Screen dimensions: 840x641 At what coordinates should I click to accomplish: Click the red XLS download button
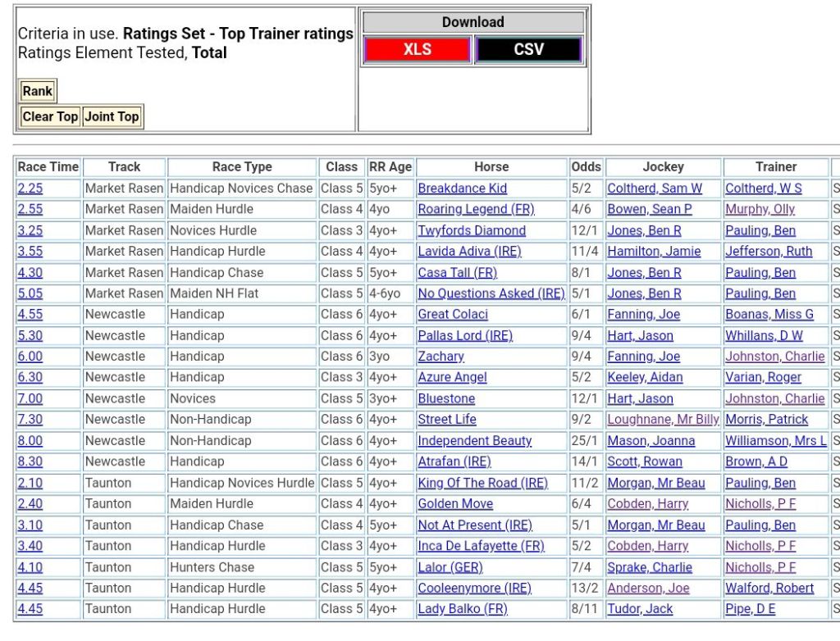pos(417,50)
